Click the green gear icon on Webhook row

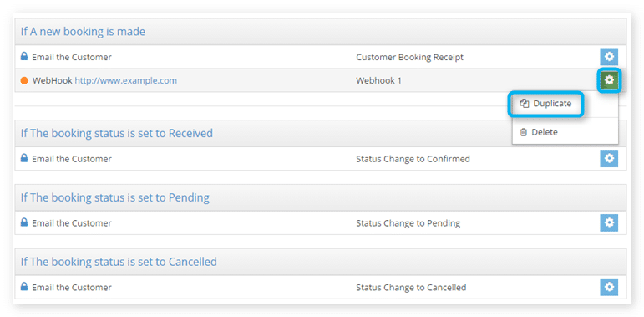coord(609,80)
